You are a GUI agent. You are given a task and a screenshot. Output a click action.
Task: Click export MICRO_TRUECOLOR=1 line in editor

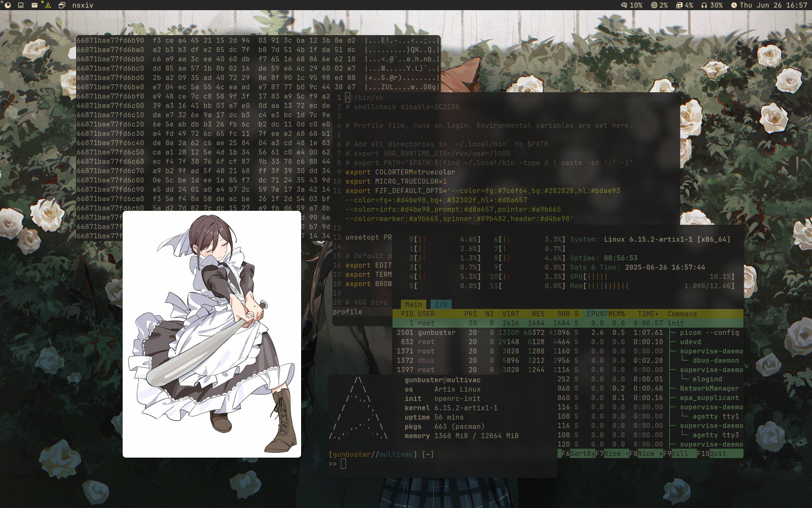tap(396, 181)
